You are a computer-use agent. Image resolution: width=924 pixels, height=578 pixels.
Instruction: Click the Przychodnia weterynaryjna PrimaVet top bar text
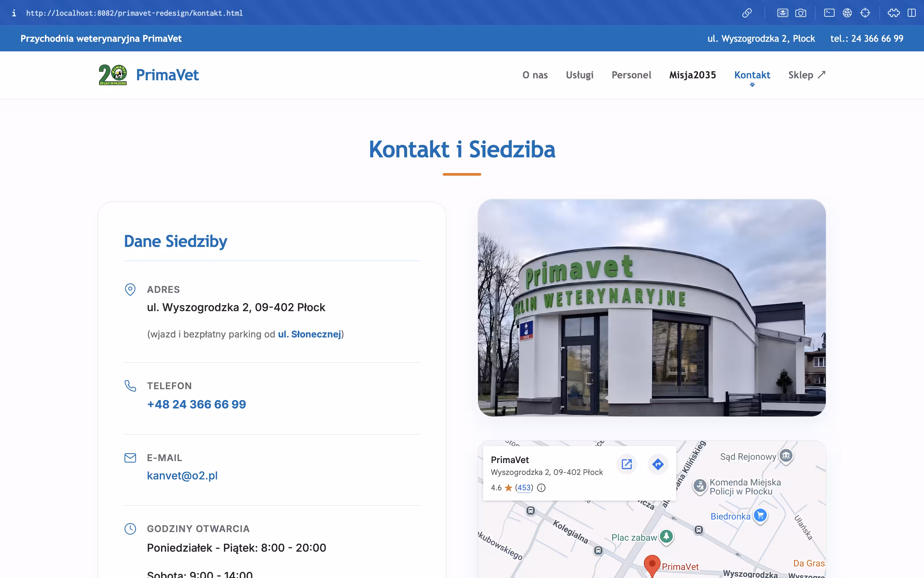click(101, 38)
